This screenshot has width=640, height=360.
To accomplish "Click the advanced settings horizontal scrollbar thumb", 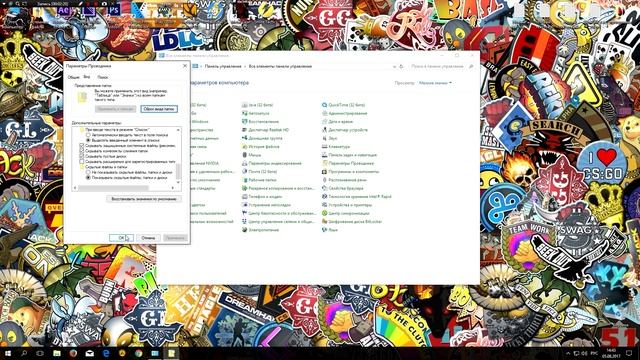I will click(113, 188).
